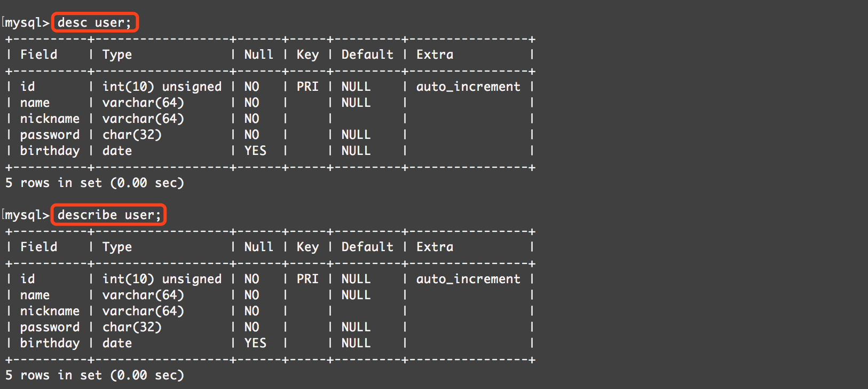Click "auto_increment" in the describe user table
Screen dimensions: 868x389
pyautogui.click(x=468, y=279)
